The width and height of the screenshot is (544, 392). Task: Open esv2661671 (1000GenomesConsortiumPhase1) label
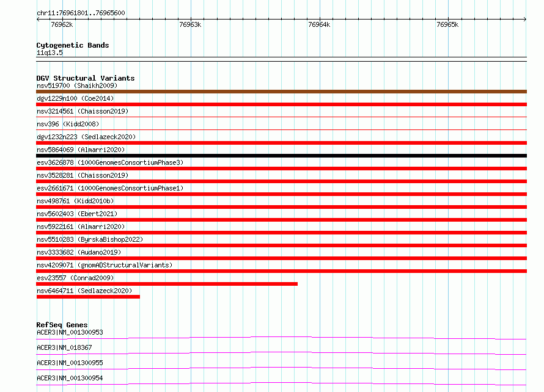tap(110, 188)
